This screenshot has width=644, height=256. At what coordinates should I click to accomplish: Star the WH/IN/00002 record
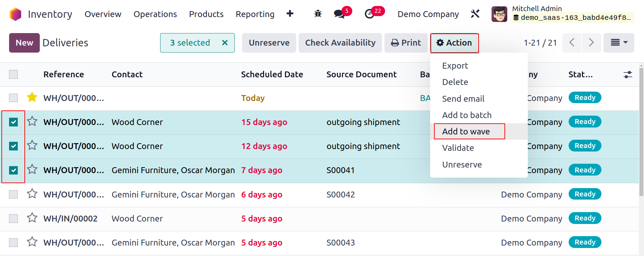click(x=32, y=218)
